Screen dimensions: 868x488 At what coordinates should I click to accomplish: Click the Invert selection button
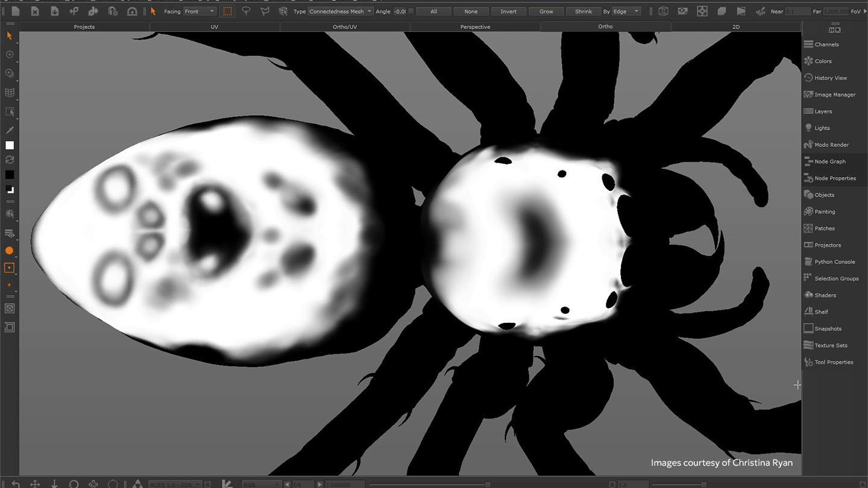click(508, 11)
